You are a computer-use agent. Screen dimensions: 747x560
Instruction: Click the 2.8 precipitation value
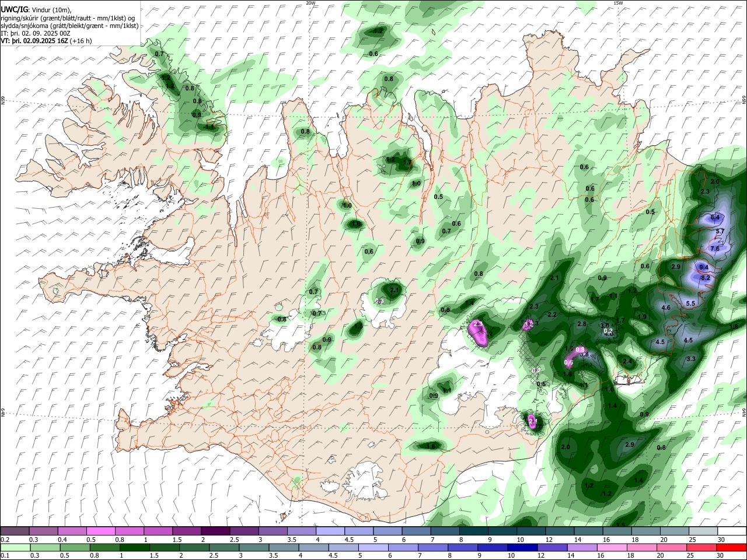point(582,324)
